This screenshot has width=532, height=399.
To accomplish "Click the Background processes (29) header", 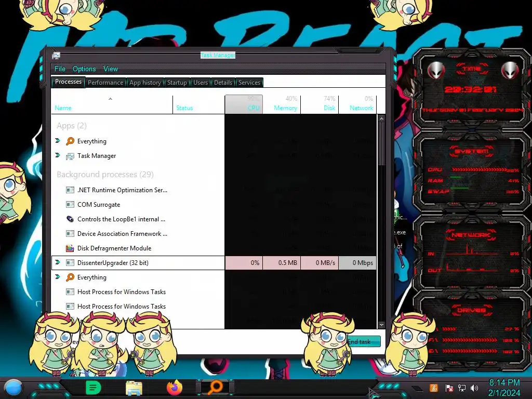I will pos(105,175).
